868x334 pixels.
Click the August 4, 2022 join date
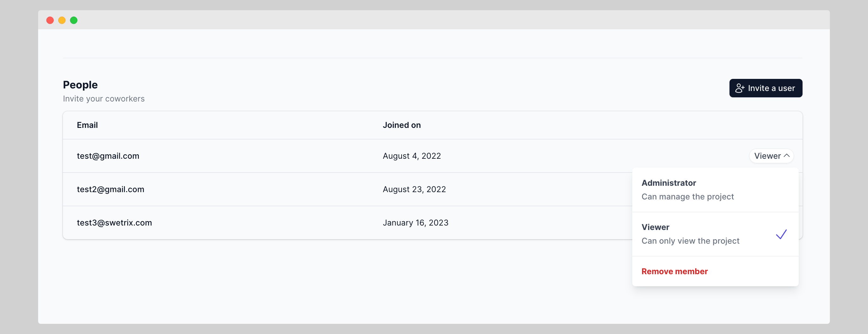click(x=411, y=156)
